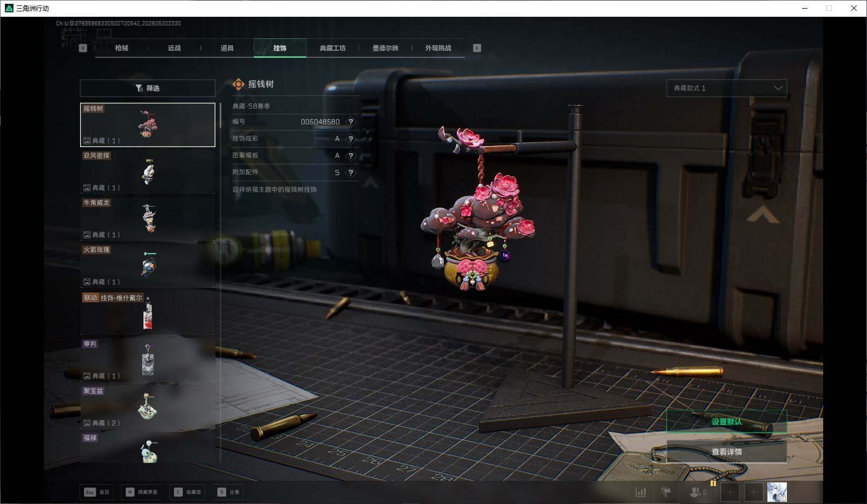
Task: Open the 典藏工坊 tab
Action: pos(332,48)
